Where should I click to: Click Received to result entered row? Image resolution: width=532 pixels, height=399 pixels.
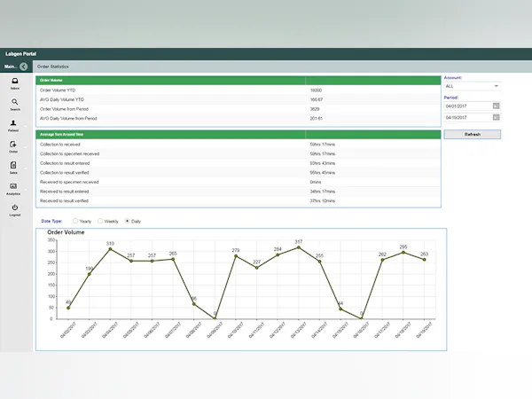(x=239, y=192)
